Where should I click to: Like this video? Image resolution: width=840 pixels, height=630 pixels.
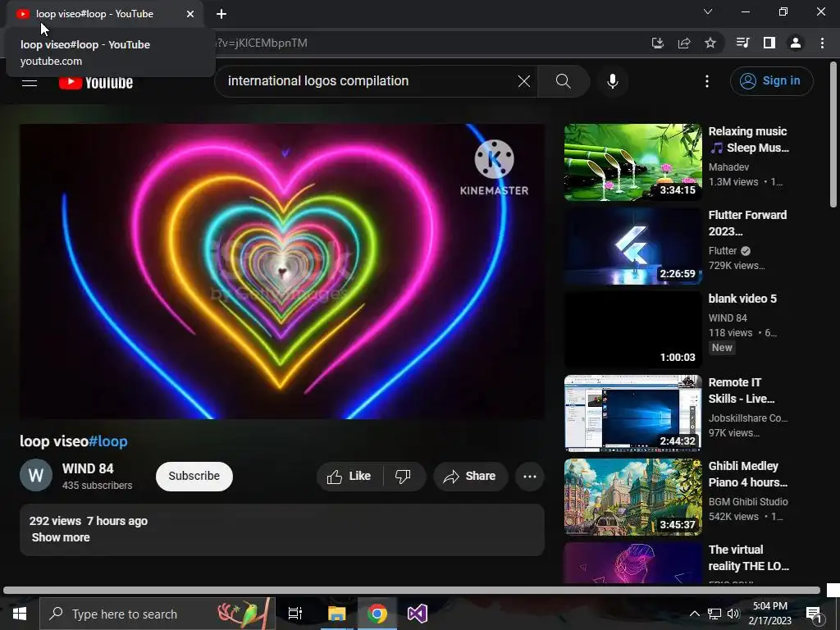[x=349, y=477]
